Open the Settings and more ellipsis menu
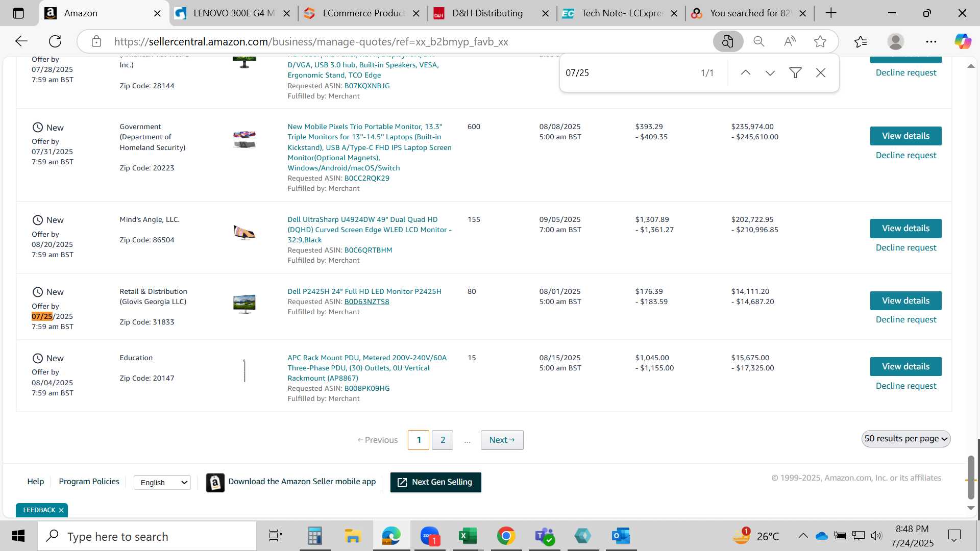 tap(931, 41)
